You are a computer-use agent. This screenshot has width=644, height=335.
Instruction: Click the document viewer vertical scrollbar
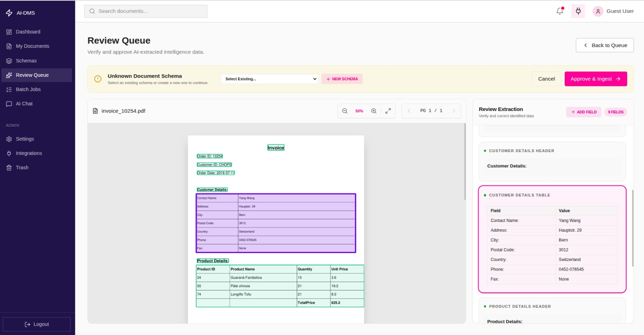465,162
